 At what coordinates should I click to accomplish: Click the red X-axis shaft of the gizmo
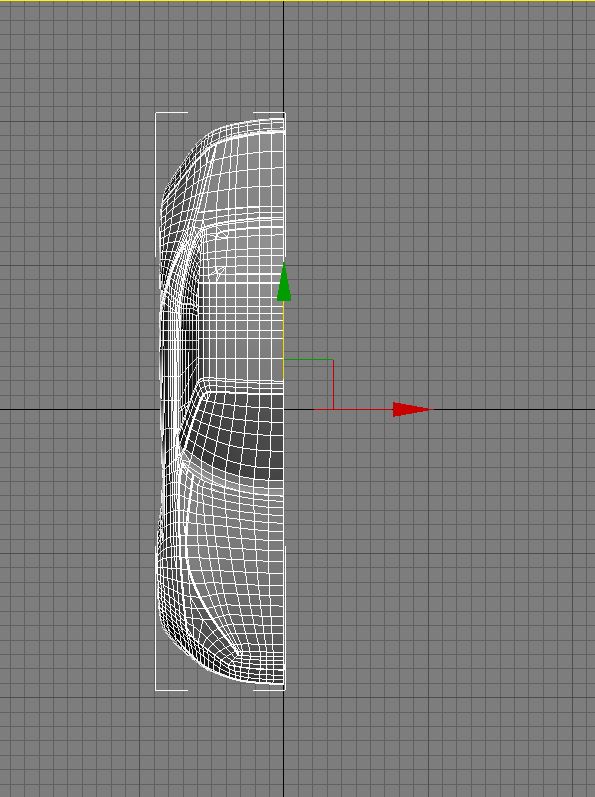353,409
